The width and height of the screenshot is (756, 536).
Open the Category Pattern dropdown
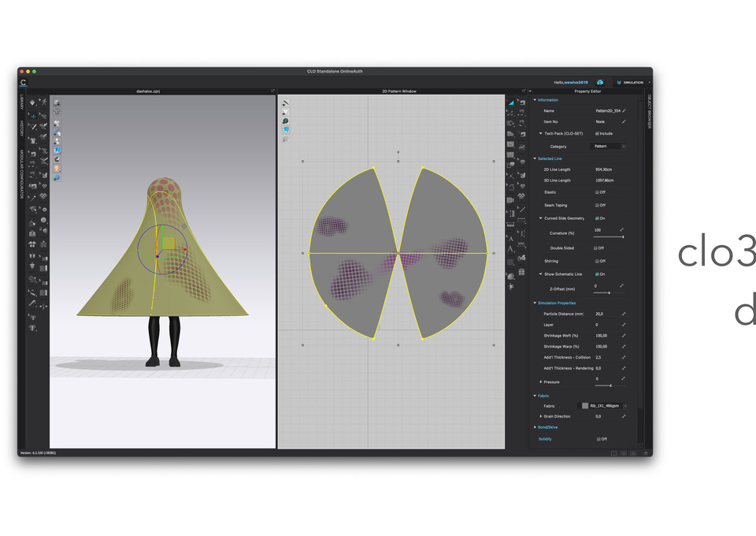click(x=609, y=147)
